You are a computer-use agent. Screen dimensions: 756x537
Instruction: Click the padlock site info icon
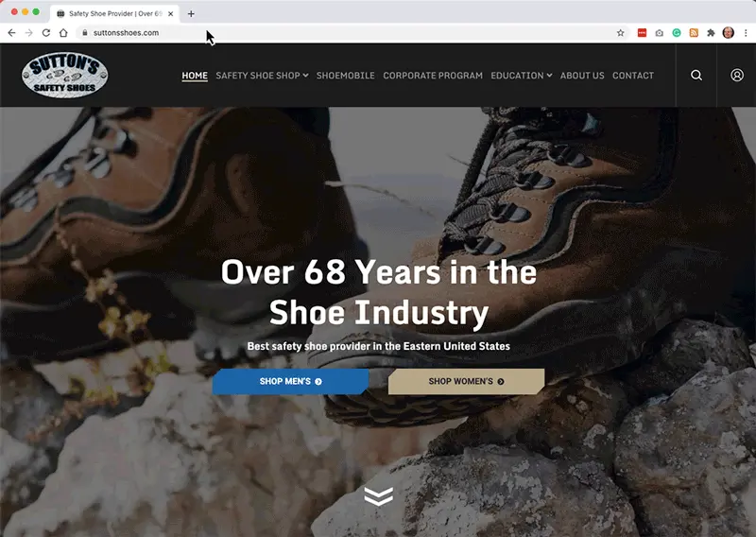(x=85, y=33)
